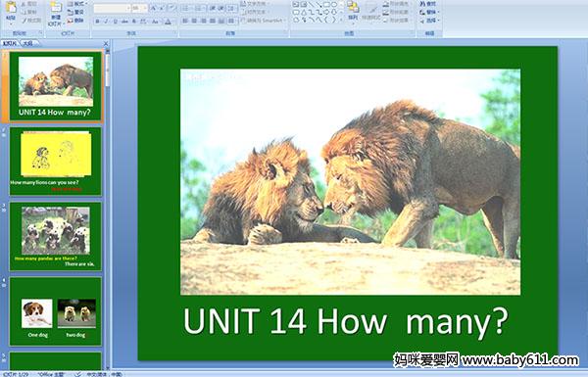Click the Reset slide button
This screenshot has height=377, width=588.
[x=75, y=12]
